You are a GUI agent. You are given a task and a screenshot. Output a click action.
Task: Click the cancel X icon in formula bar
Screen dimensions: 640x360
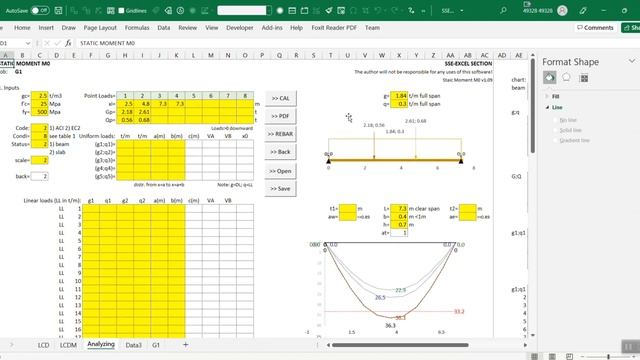(x=47, y=43)
